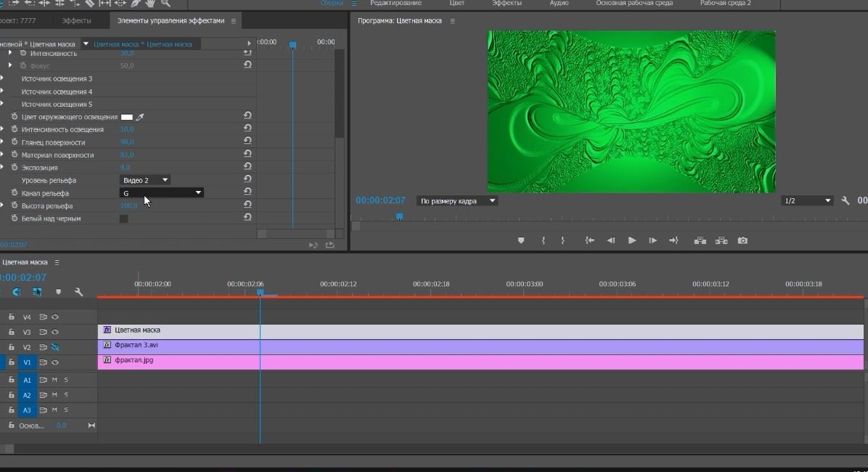This screenshot has width=868, height=472.
Task: Pick ambient light color with the eyedropper
Action: pyautogui.click(x=141, y=117)
